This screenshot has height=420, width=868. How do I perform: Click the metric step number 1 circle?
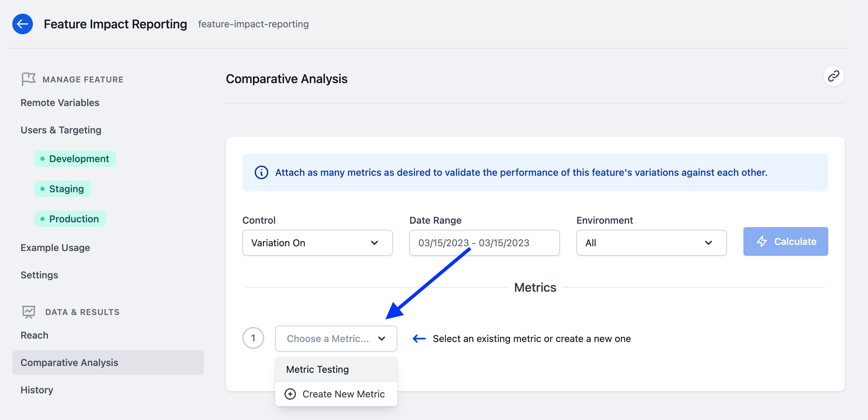253,338
